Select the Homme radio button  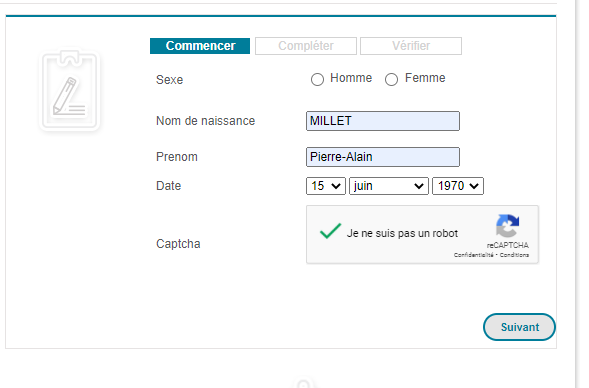pyautogui.click(x=317, y=79)
